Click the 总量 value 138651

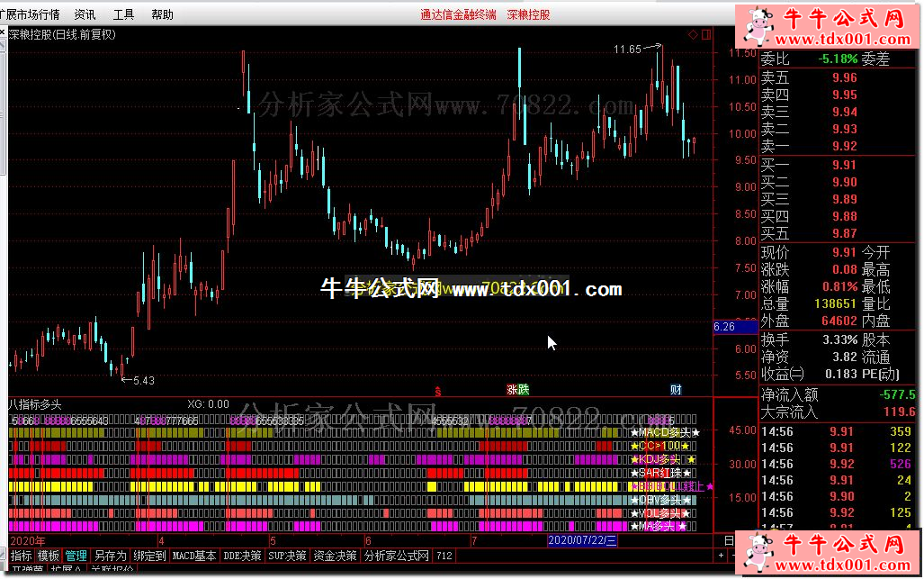tap(835, 304)
